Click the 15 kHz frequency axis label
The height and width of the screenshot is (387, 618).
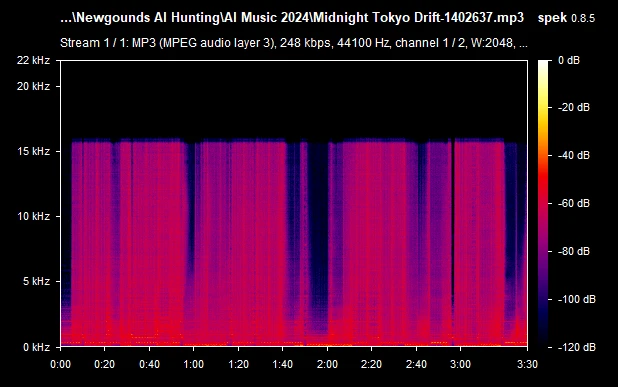point(34,151)
